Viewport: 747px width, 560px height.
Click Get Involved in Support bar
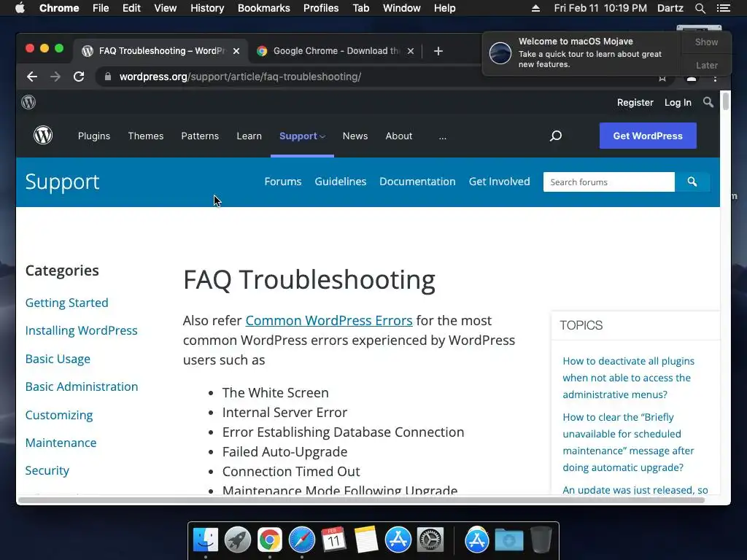[x=499, y=182]
